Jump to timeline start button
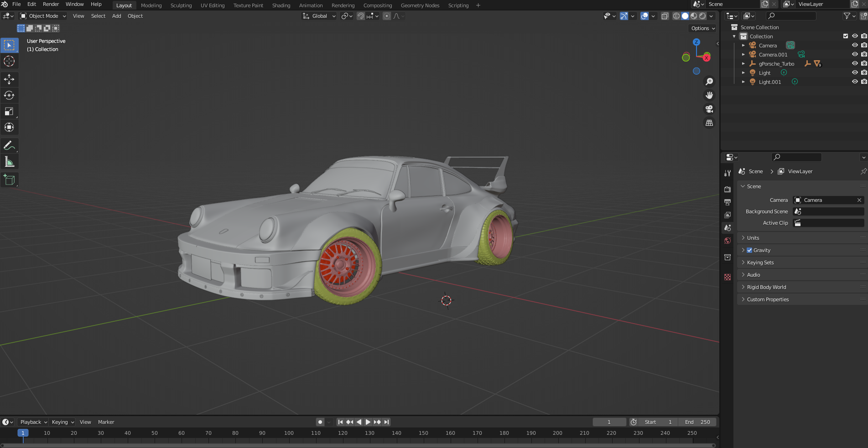Viewport: 868px width, 448px height. [340, 422]
